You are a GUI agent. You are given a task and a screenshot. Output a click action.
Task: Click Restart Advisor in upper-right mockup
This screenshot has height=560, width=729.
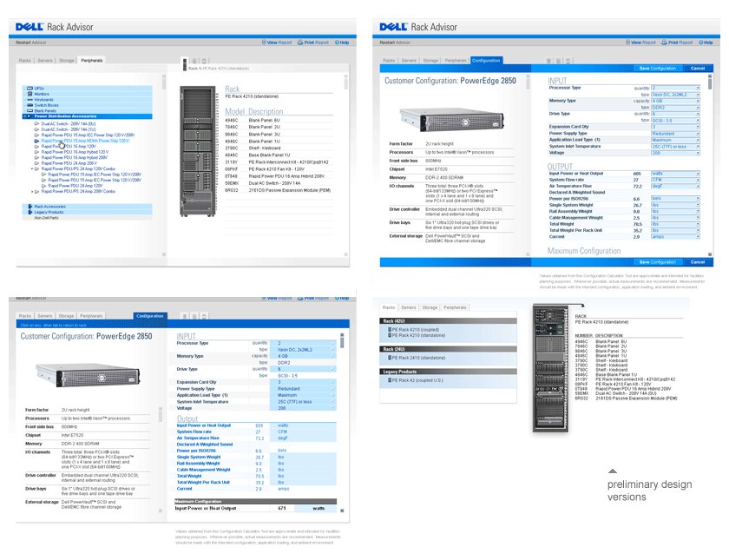pyautogui.click(x=395, y=43)
